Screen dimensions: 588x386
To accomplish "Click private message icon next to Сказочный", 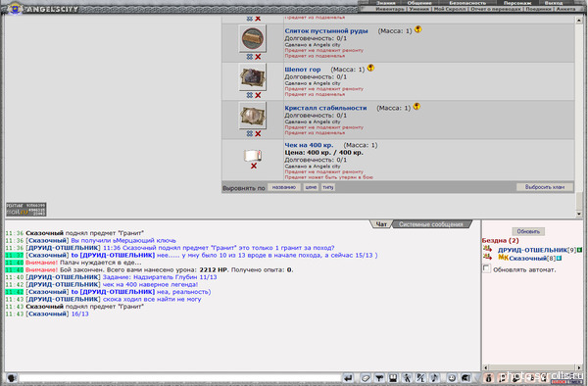I will (x=487, y=257).
